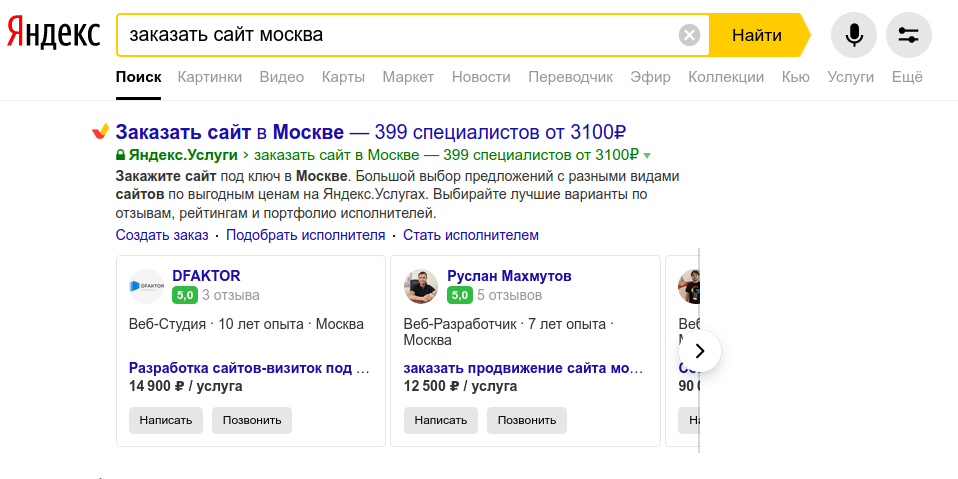958x479 pixels.
Task: Open search settings sliders icon
Action: 909,35
